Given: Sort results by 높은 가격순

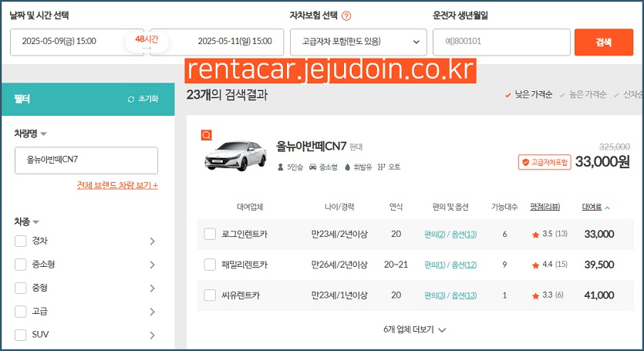Looking at the screenshot, I should point(583,95).
